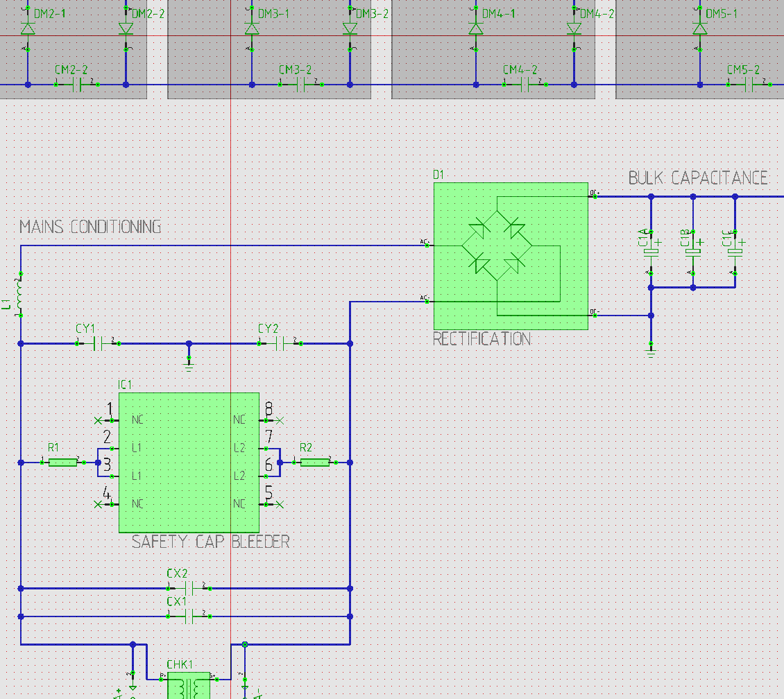Viewport: 784px width, 699px height.
Task: Click the upper AC pin of D1
Action: (427, 245)
